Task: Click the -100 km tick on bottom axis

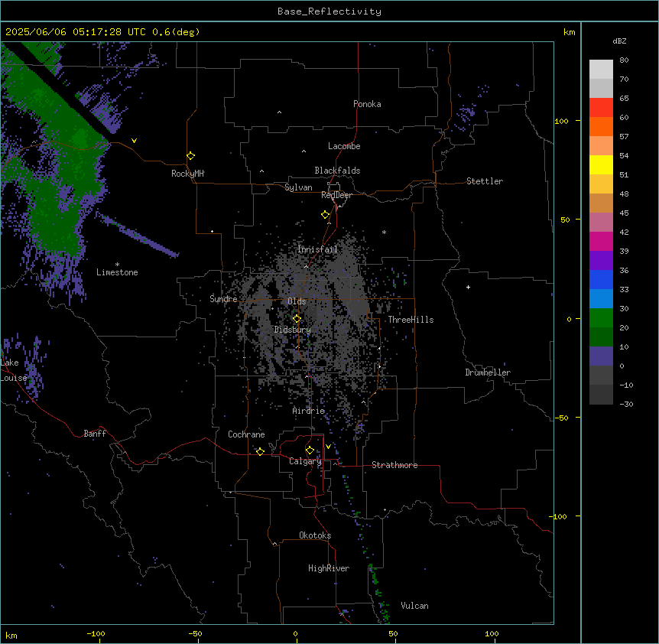Action: click(96, 633)
